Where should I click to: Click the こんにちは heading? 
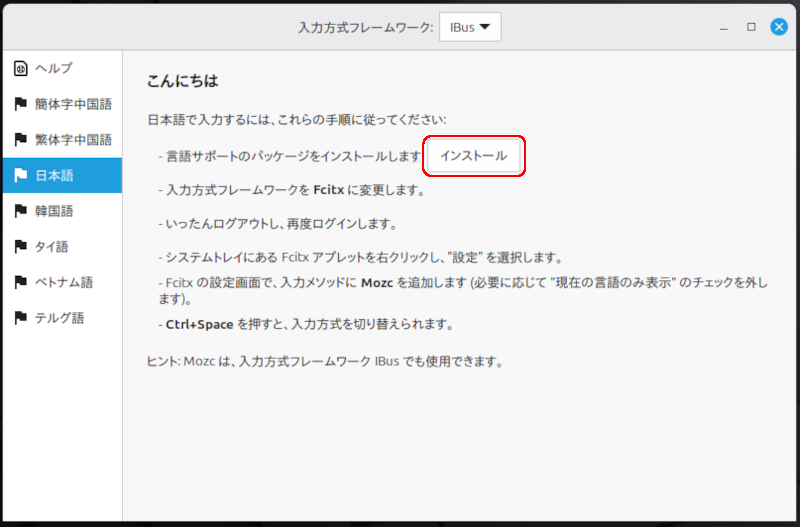pos(183,81)
